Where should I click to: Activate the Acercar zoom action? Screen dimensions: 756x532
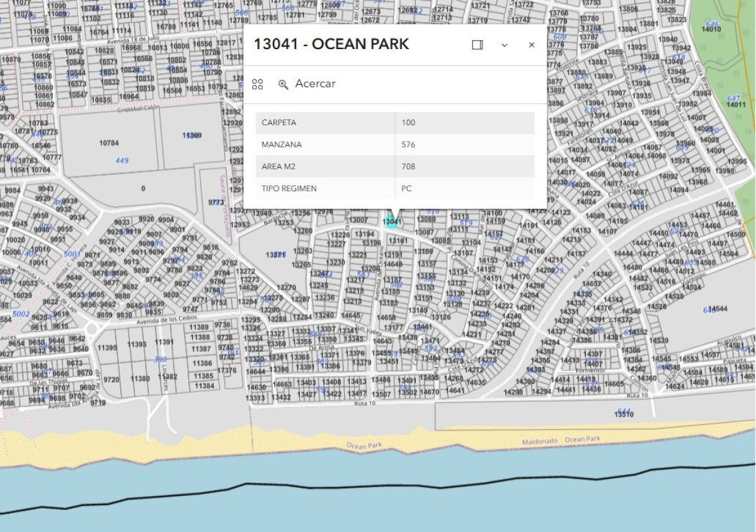pyautogui.click(x=316, y=84)
